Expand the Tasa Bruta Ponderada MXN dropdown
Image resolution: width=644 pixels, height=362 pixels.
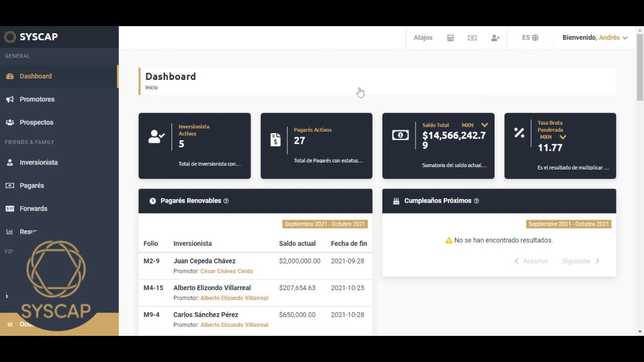point(562,137)
